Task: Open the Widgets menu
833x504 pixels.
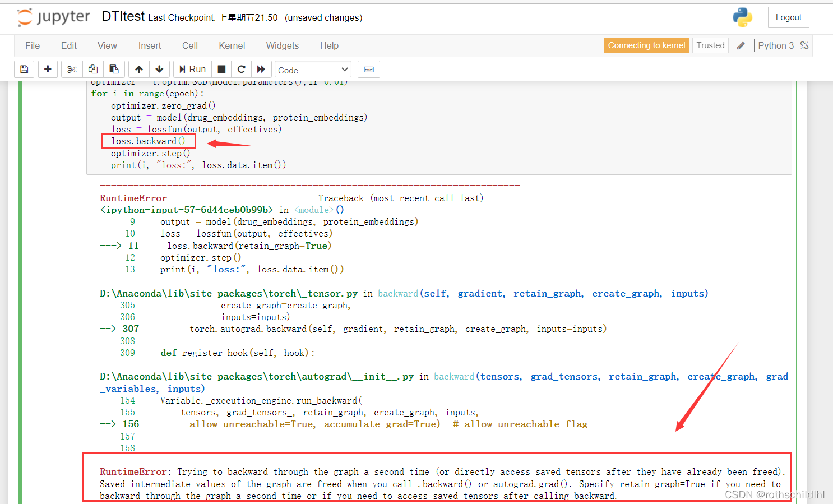Action: (283, 45)
